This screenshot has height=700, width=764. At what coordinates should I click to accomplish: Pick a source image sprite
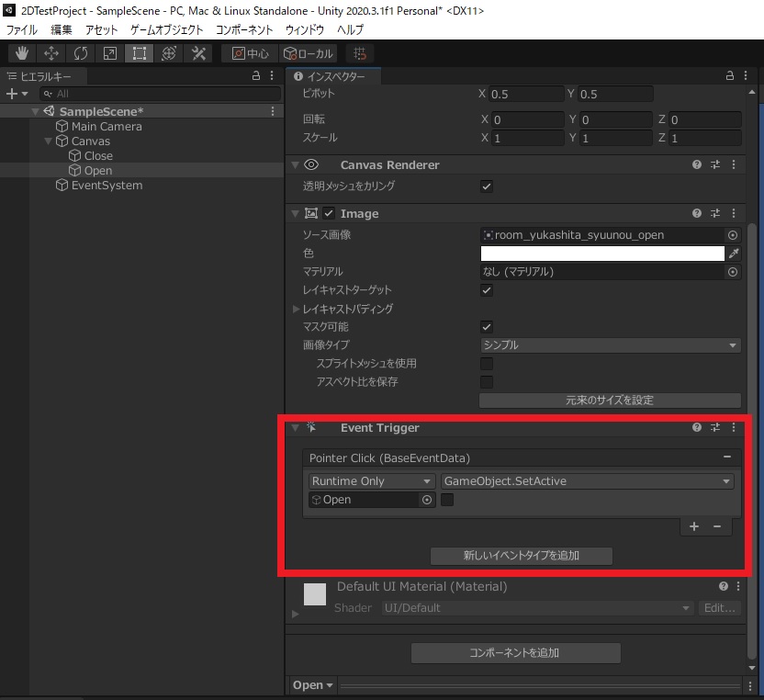[x=733, y=235]
